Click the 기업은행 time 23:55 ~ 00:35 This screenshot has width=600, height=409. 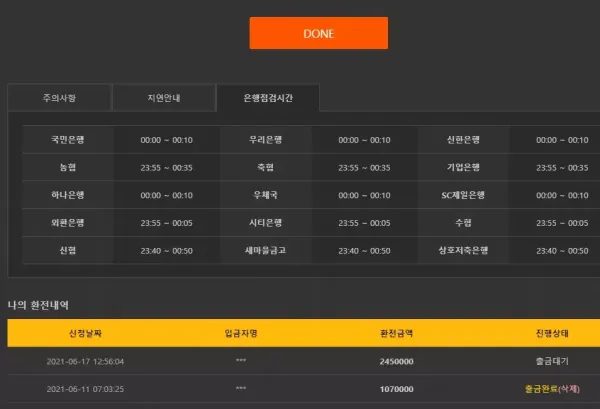click(562, 168)
